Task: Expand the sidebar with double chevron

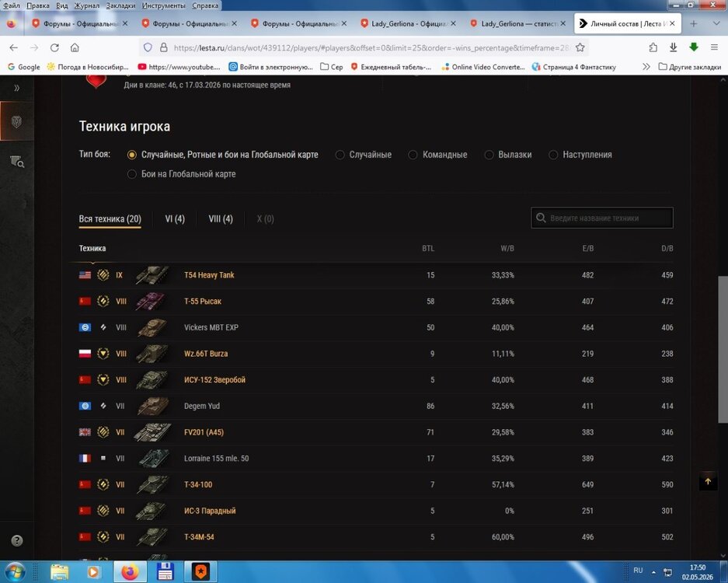Action: (x=17, y=88)
